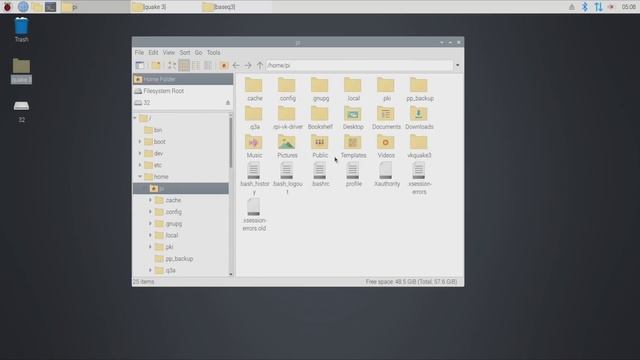Select the profile file
640x360 pixels.
tap(353, 175)
